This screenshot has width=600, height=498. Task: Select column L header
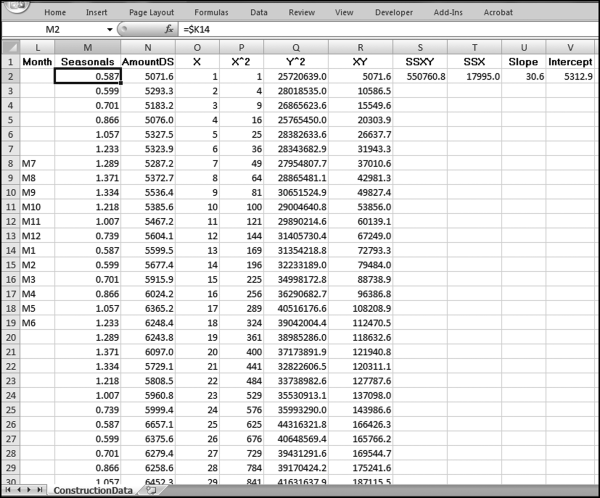[37, 47]
